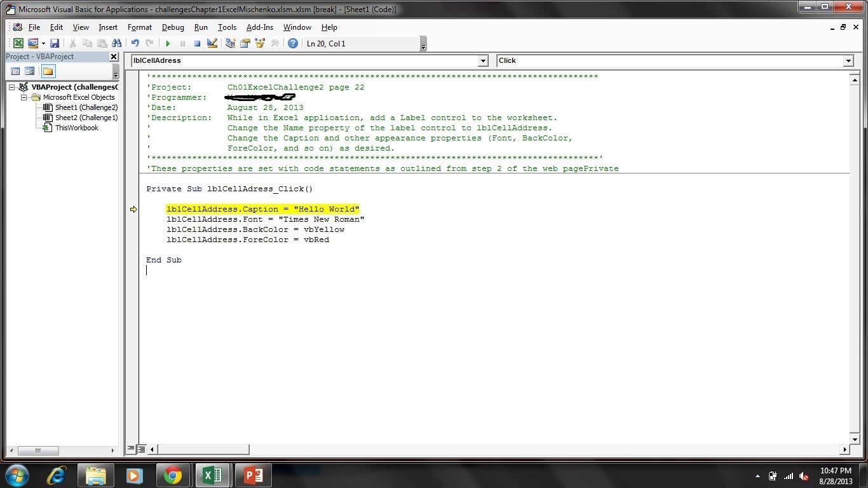Open the Help menu
This screenshot has height=488, width=868.
329,27
